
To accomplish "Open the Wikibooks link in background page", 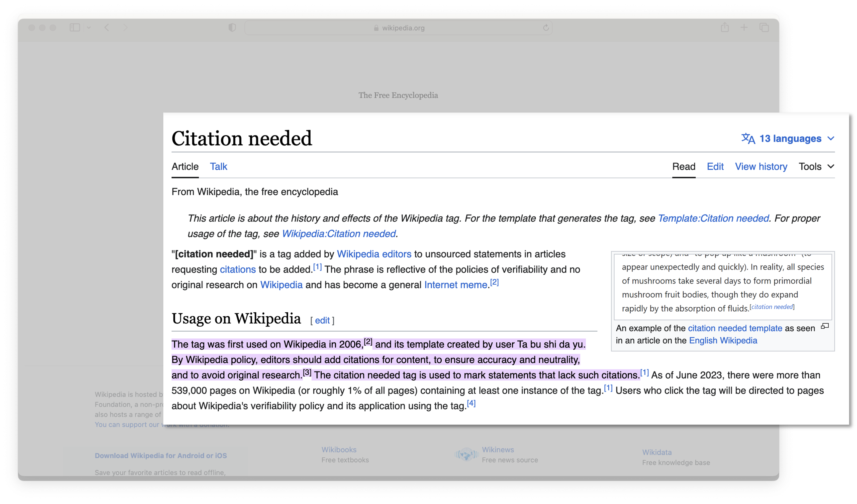I will [339, 450].
